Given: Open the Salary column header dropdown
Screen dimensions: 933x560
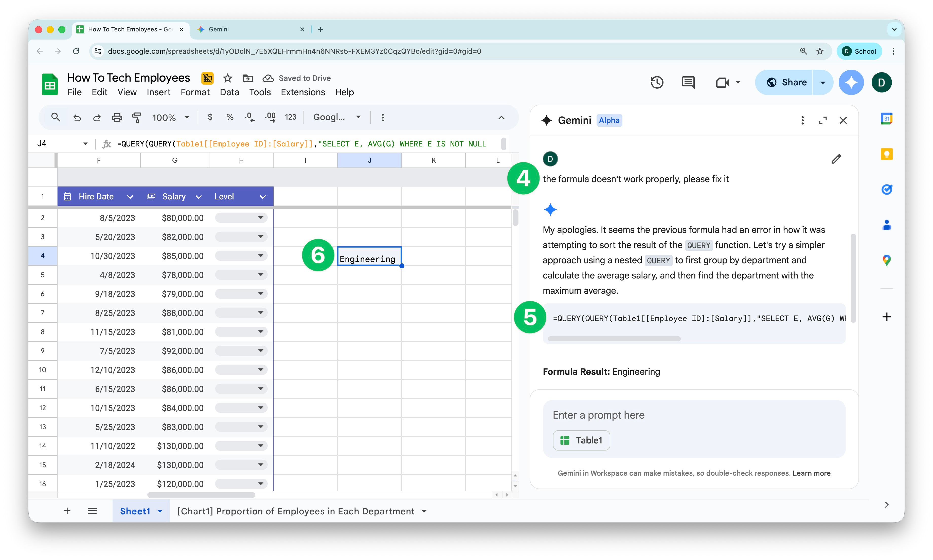Looking at the screenshot, I should click(x=199, y=197).
